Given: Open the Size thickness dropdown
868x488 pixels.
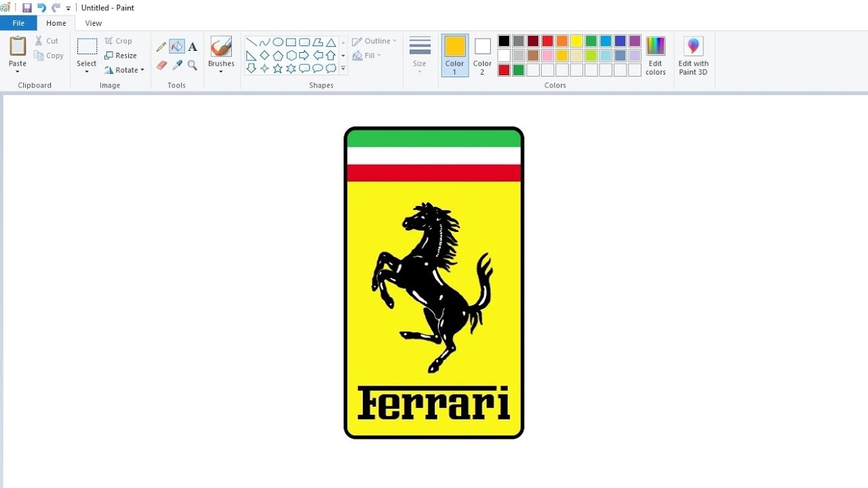Looking at the screenshot, I should pyautogui.click(x=420, y=72).
